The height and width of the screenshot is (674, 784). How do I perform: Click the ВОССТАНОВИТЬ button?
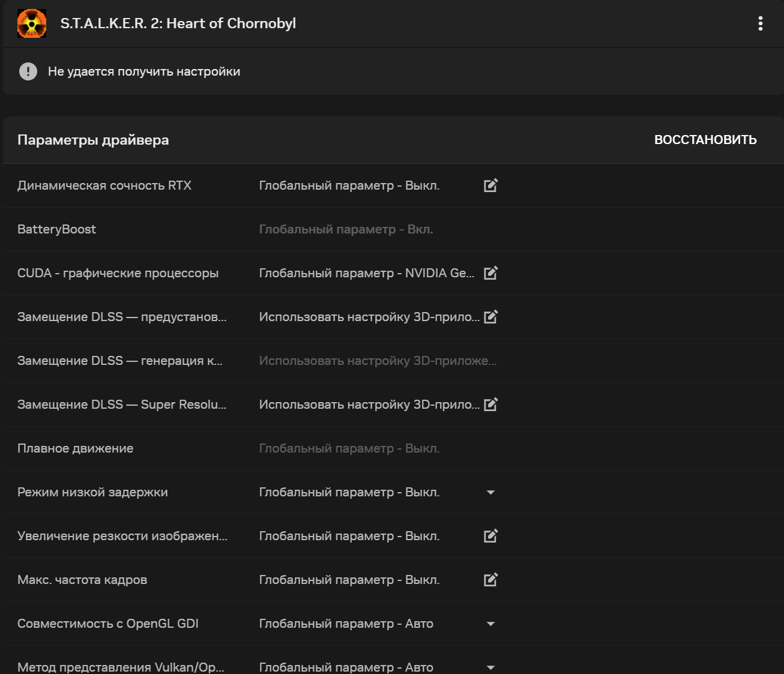(705, 140)
